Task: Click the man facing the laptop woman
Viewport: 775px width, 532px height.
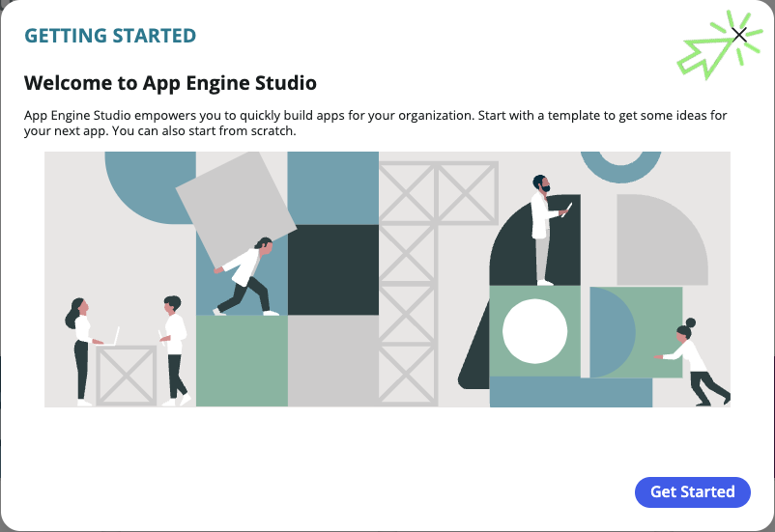Action: coord(174,348)
